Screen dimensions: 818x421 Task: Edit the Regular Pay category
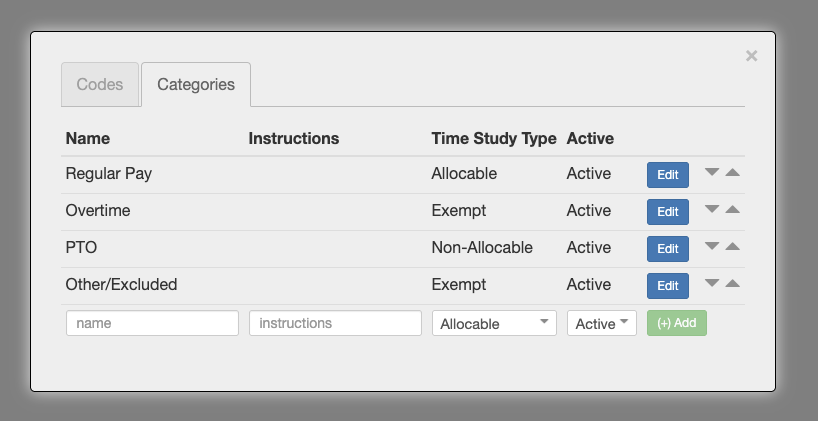(668, 175)
